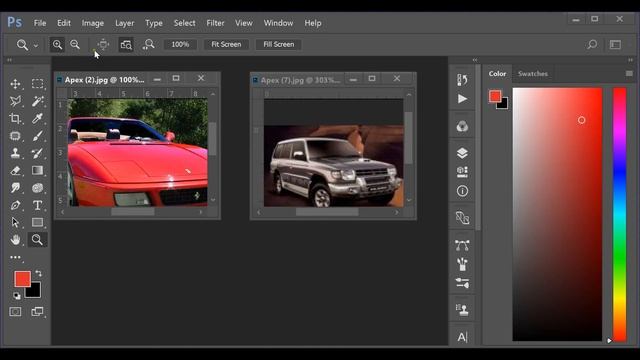Image resolution: width=640 pixels, height=360 pixels.
Task: Open the Image menu
Action: (93, 23)
